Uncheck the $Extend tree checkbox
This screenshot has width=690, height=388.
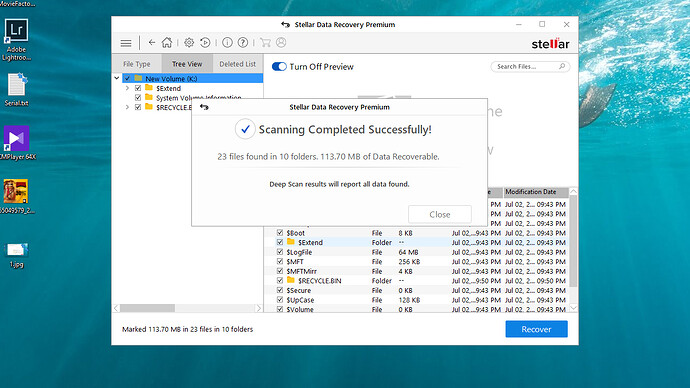coord(138,88)
